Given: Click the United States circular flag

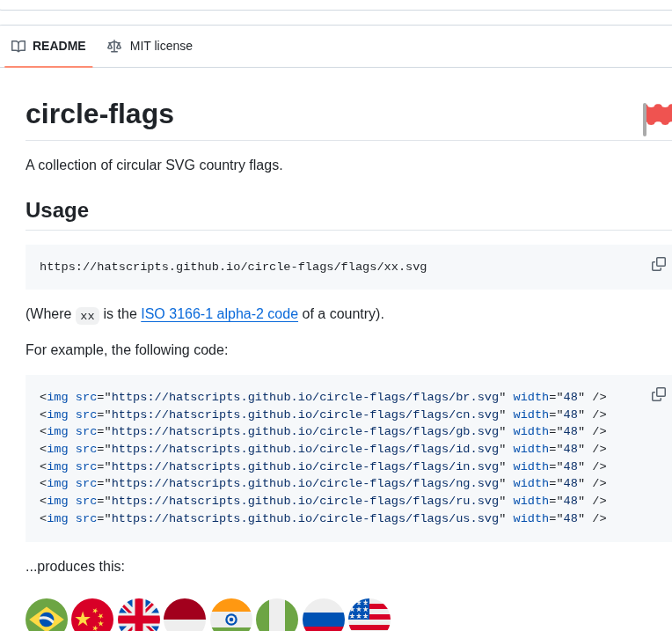Looking at the screenshot, I should (369, 614).
